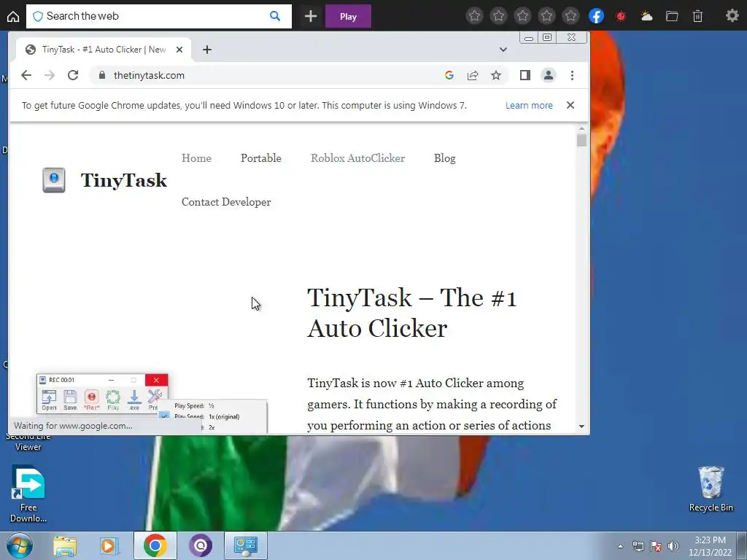Viewport: 747px width, 560px height.
Task: Compile recording with the exe button
Action: point(134,400)
